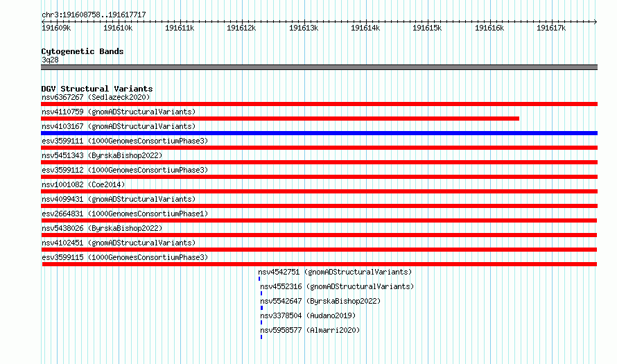Click the chr3:191608758..191617717 coordinate label
This screenshot has width=617, height=364.
click(94, 15)
